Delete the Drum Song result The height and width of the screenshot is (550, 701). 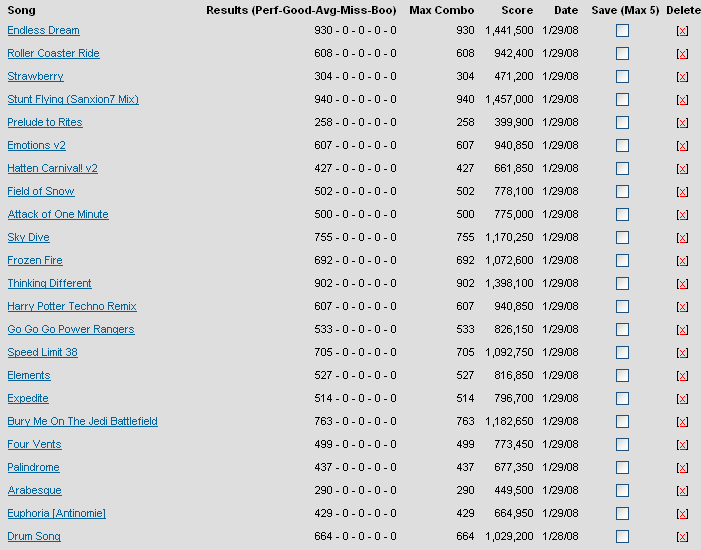[682, 537]
